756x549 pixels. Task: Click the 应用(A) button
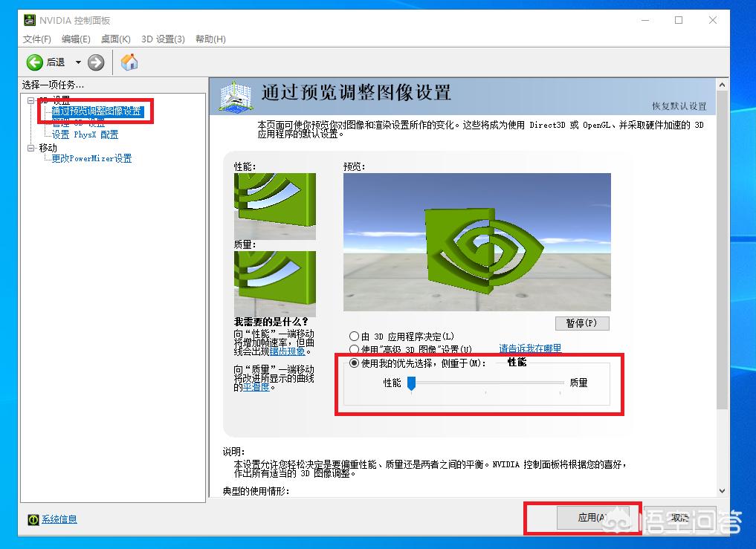[x=593, y=518]
